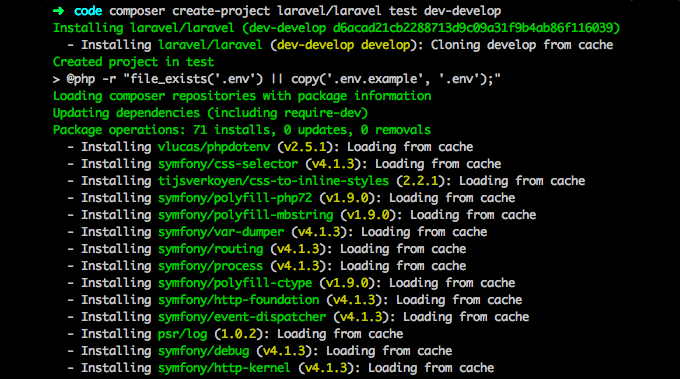Click the green laravel/laravel name in the cloning line
Image resolution: width=680 pixels, height=379 pixels.
pyautogui.click(x=210, y=45)
